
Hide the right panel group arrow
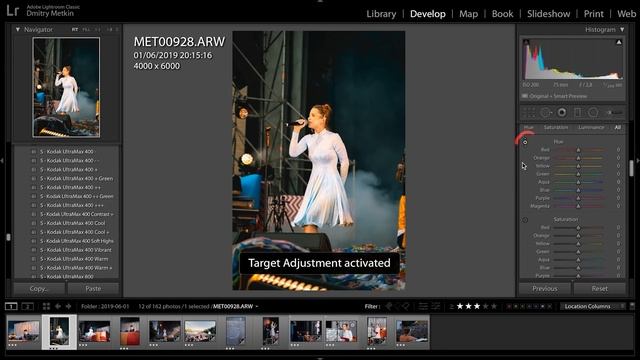click(638, 161)
